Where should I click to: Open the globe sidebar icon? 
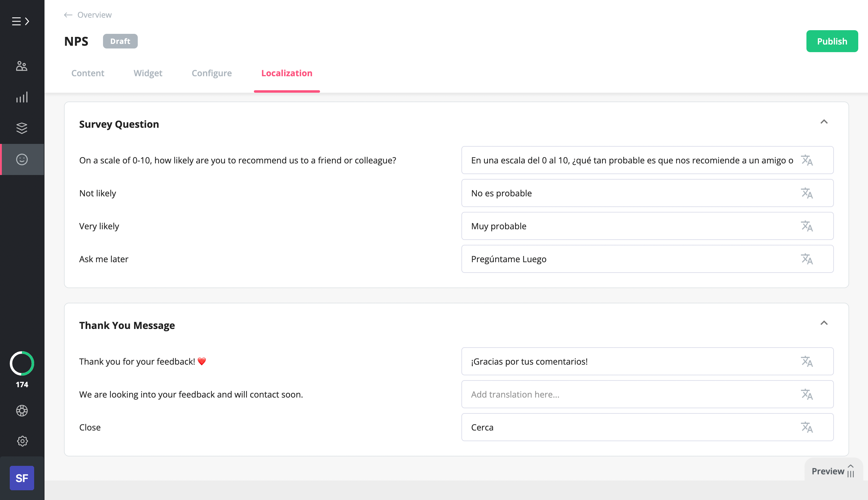click(22, 411)
